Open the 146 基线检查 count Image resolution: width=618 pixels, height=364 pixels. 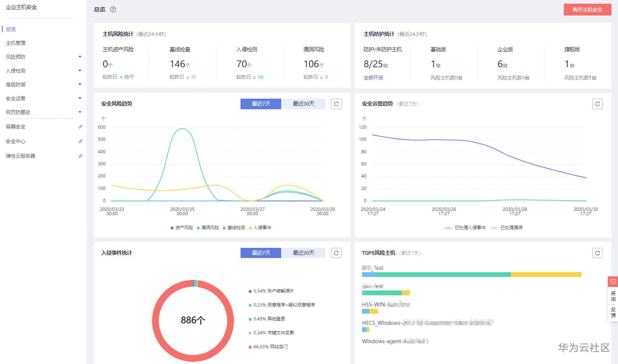point(180,64)
